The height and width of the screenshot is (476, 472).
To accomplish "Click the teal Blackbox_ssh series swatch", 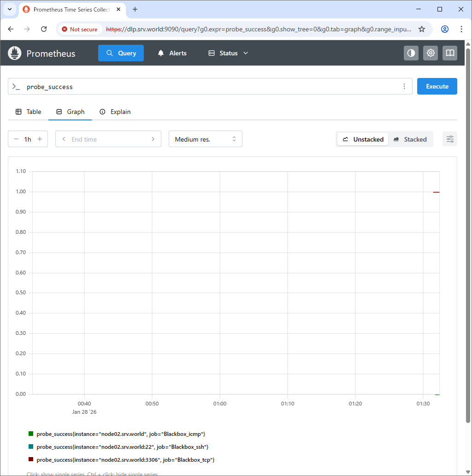I will point(31,446).
